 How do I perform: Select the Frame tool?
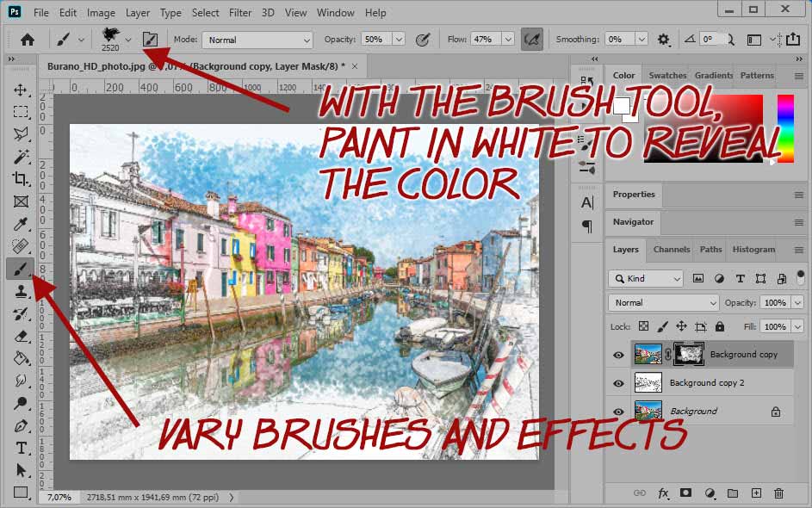(x=20, y=201)
